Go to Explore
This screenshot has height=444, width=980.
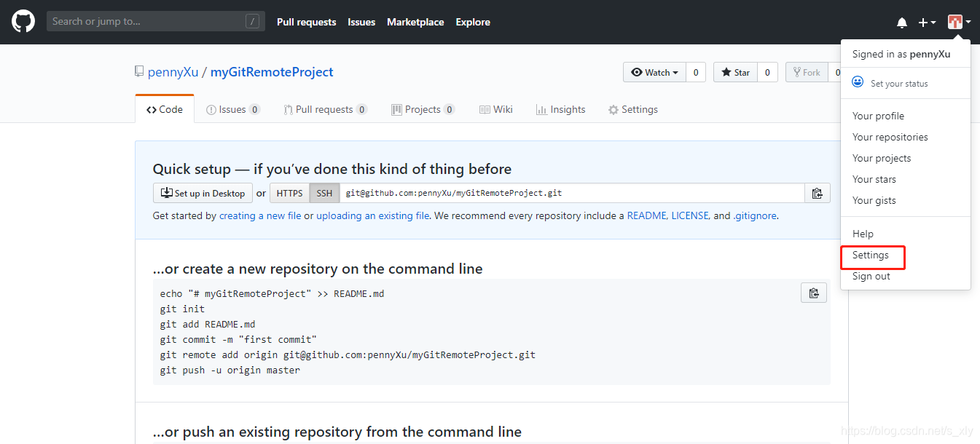click(473, 22)
